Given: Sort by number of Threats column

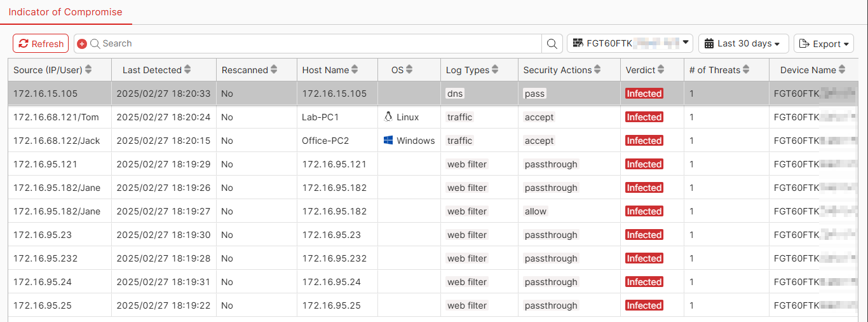Looking at the screenshot, I should point(746,70).
